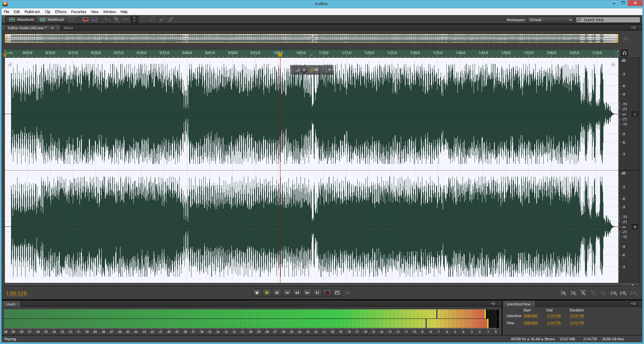The width and height of the screenshot is (644, 344).
Task: Show Spectral Pitch Display
Action: click(x=94, y=19)
